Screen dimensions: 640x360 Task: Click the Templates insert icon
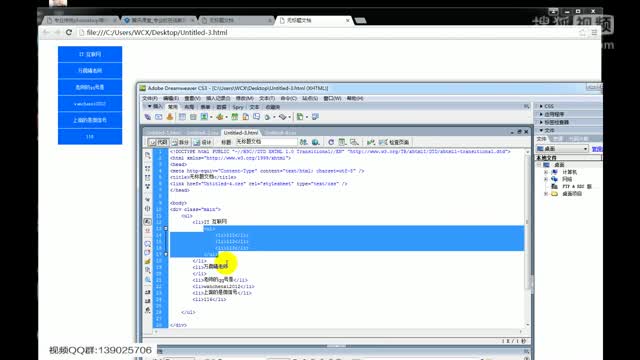click(x=300, y=117)
